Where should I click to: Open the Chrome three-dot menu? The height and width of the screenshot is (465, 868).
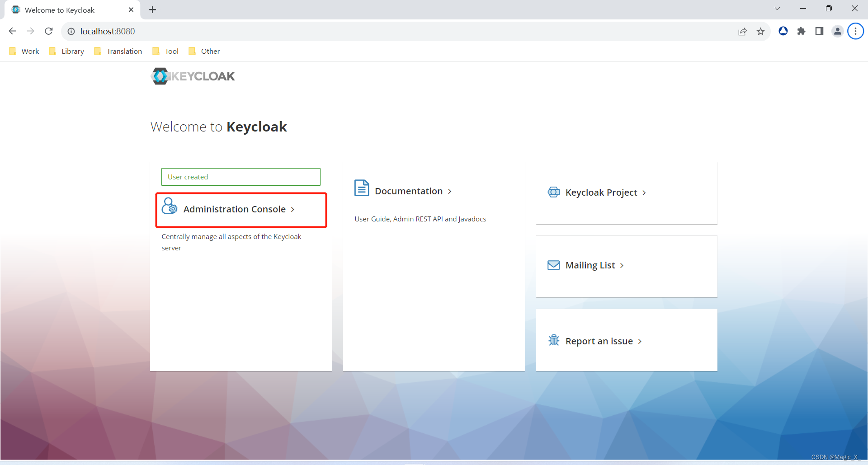[x=855, y=31]
